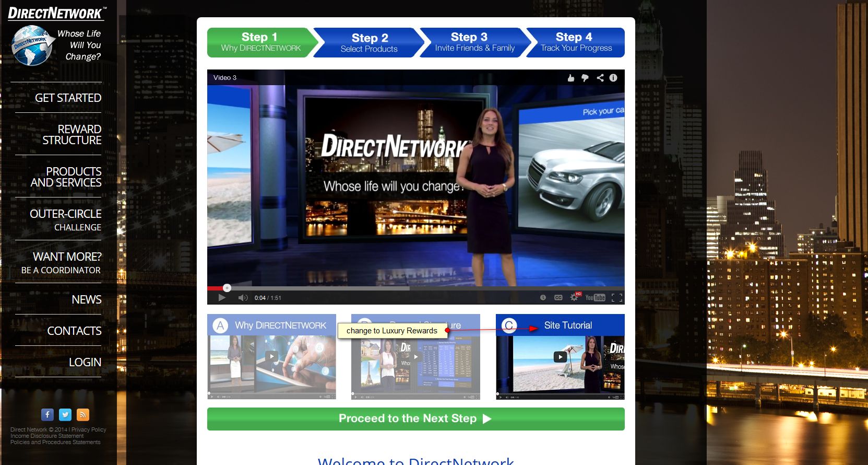Viewport: 868px width, 465px height.
Task: Go to Step 4 Track Your Progress
Action: pos(576,42)
